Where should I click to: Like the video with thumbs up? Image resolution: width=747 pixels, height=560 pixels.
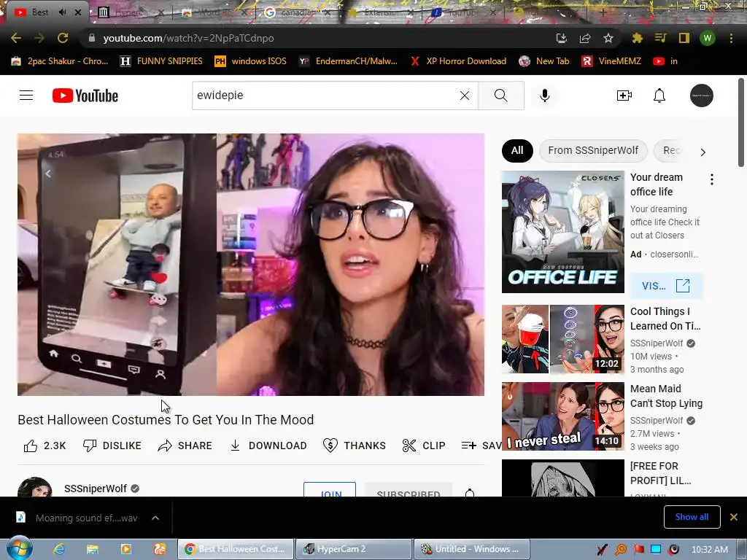44,446
